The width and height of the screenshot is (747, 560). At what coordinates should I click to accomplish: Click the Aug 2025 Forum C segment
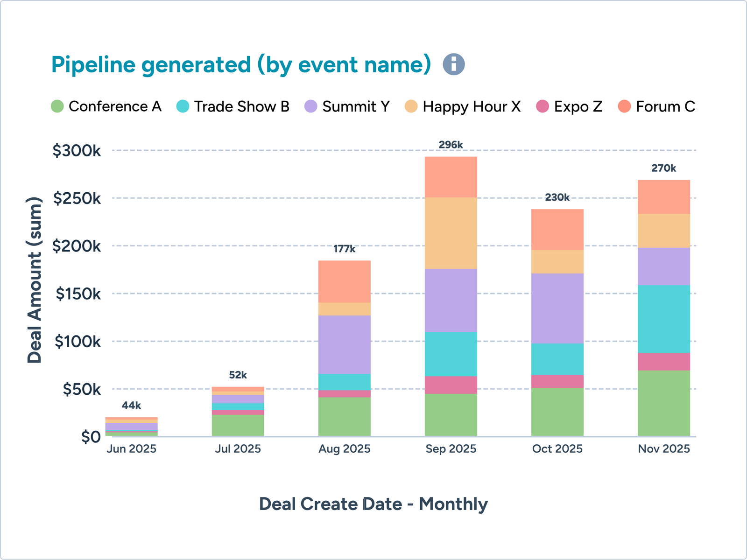click(345, 281)
